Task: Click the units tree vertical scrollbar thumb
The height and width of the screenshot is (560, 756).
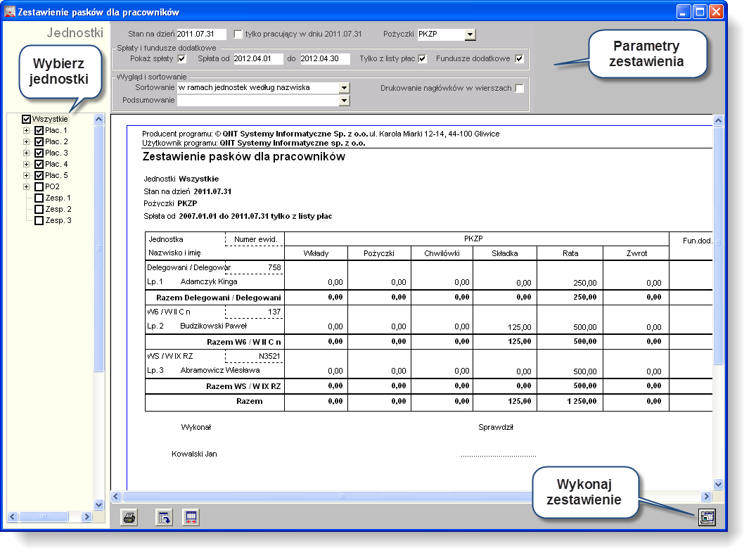Action: (x=99, y=248)
